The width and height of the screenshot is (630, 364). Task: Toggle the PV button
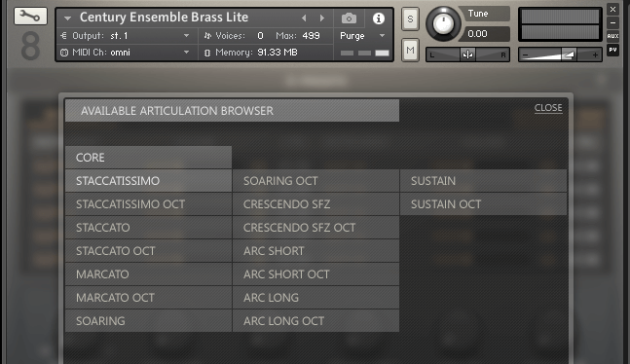(612, 50)
